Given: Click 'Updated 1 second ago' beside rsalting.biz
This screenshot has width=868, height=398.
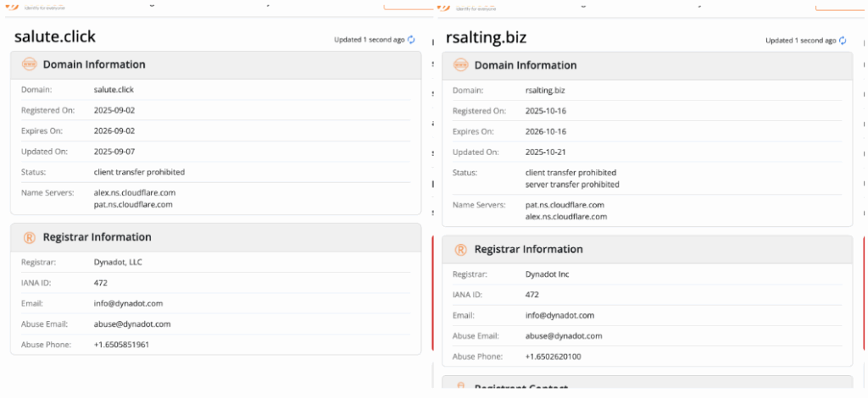Looking at the screenshot, I should (800, 41).
